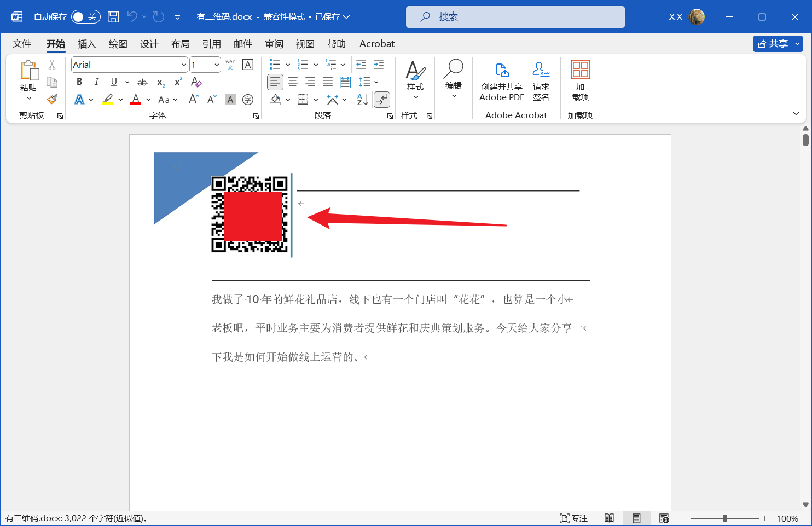Adjust the zoom slider in status bar
812x526 pixels.
coord(724,518)
